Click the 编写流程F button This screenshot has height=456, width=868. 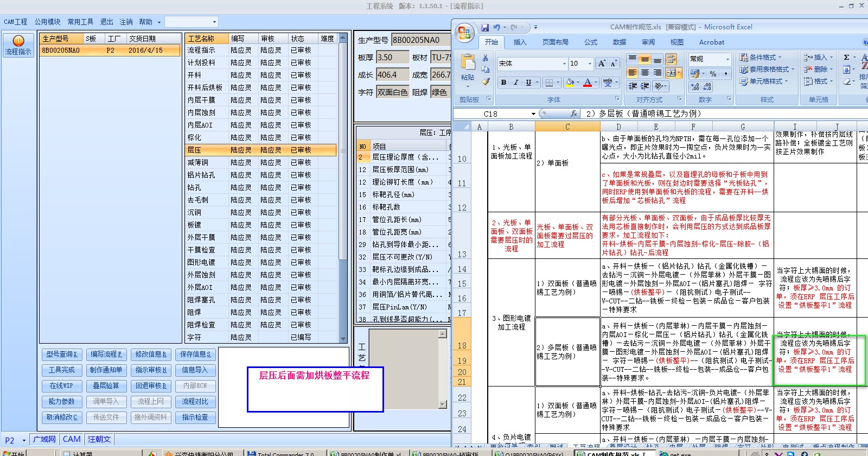106,354
